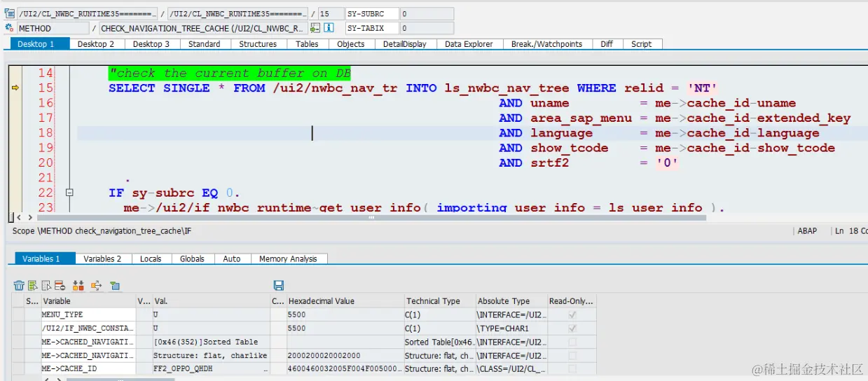Click the METHOD event type field
This screenshot has height=381, width=868.
point(53,28)
